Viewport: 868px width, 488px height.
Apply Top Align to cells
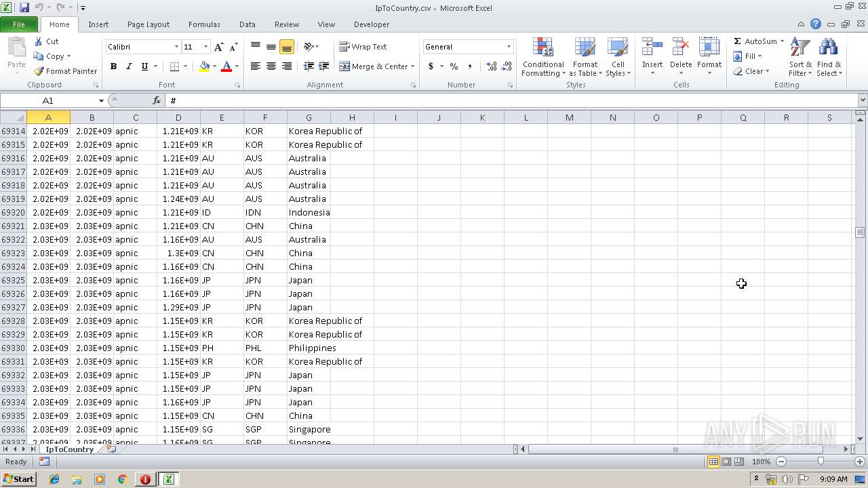point(256,47)
